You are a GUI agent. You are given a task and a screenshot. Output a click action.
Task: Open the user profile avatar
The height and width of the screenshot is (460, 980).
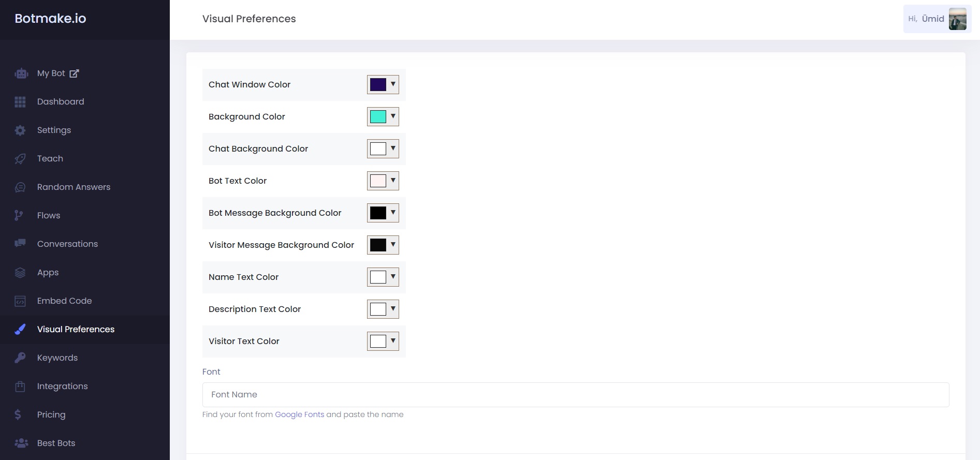[957, 19]
